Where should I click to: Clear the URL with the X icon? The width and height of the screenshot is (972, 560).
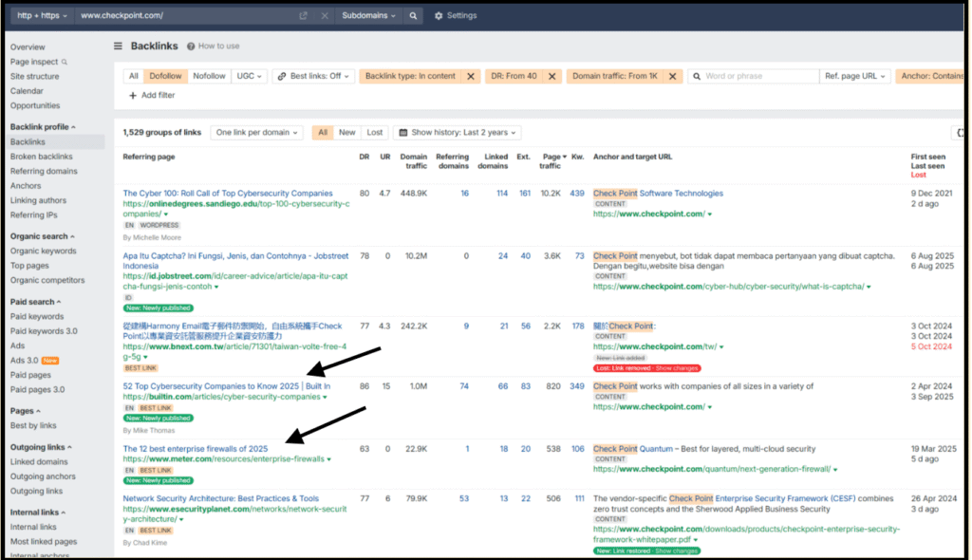(324, 16)
